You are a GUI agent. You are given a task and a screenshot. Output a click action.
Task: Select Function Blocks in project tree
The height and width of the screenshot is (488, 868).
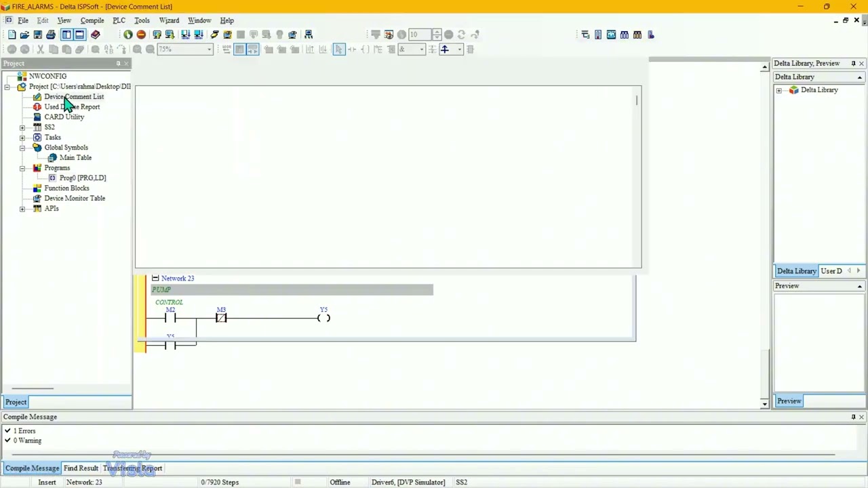66,188
